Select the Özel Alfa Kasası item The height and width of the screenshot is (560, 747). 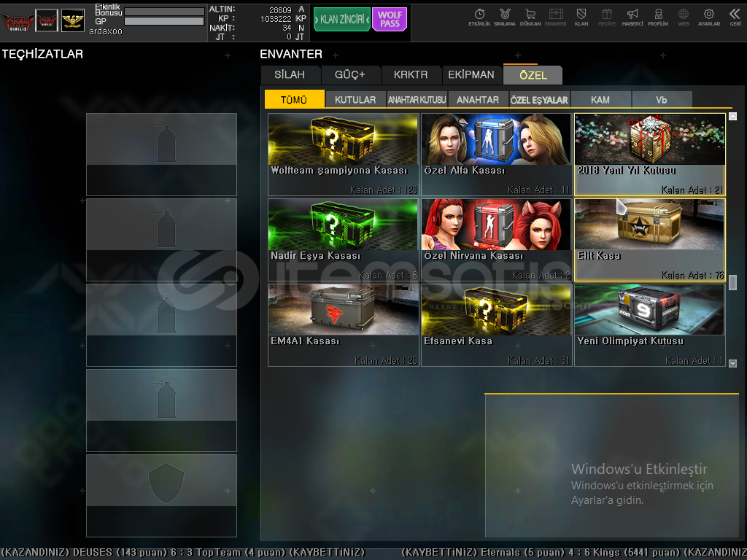pyautogui.click(x=496, y=155)
